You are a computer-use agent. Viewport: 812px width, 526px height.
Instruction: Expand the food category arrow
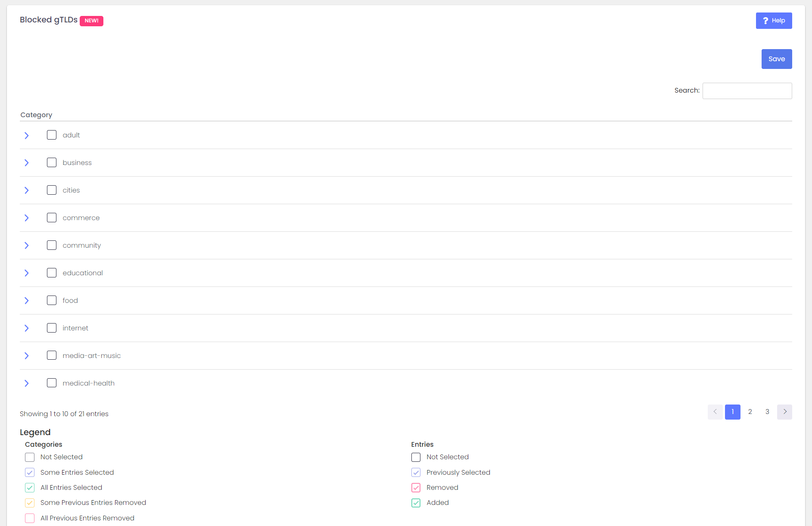click(x=27, y=301)
